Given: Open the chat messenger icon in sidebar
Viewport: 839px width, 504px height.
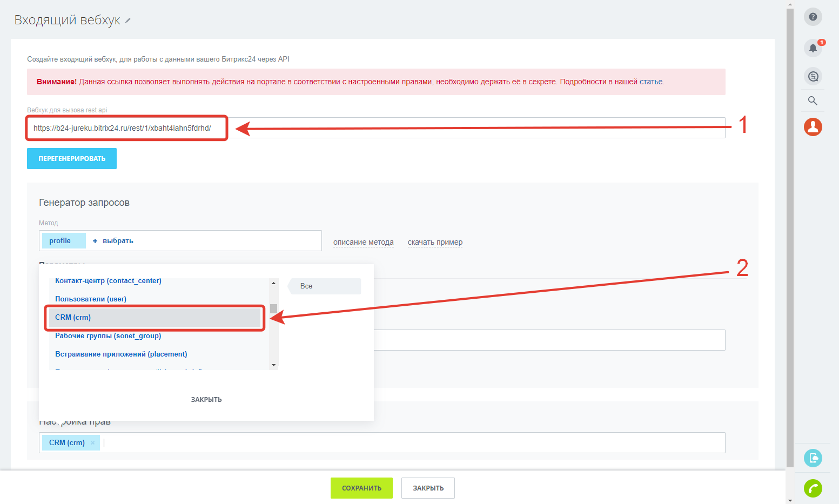Looking at the screenshot, I should tap(813, 76).
